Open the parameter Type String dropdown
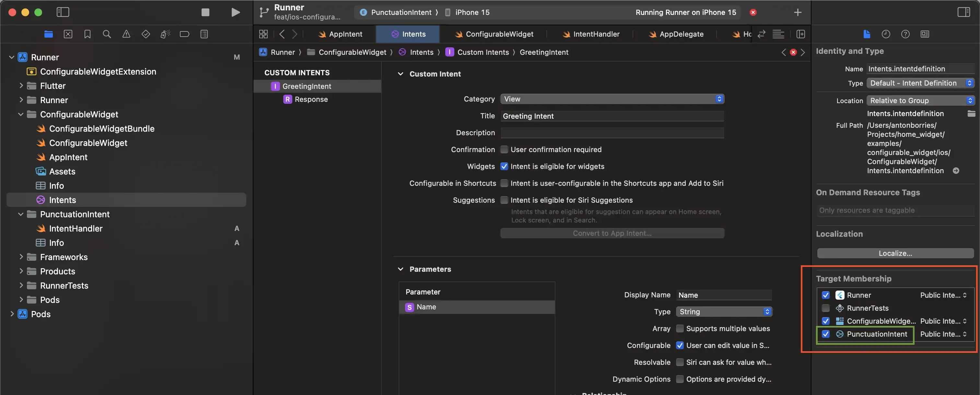 tap(724, 312)
